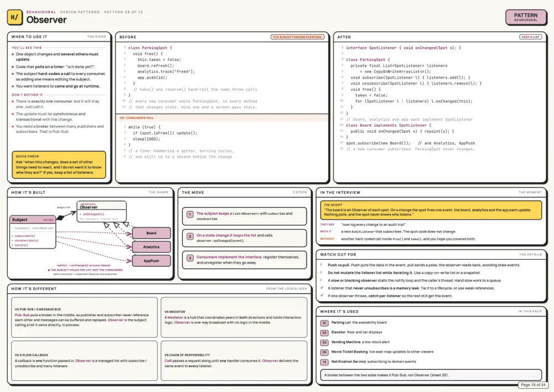The width and height of the screenshot is (554, 392).
Task: Click the 09 badge beside Movie Ticket Booking
Action: pos(324,353)
